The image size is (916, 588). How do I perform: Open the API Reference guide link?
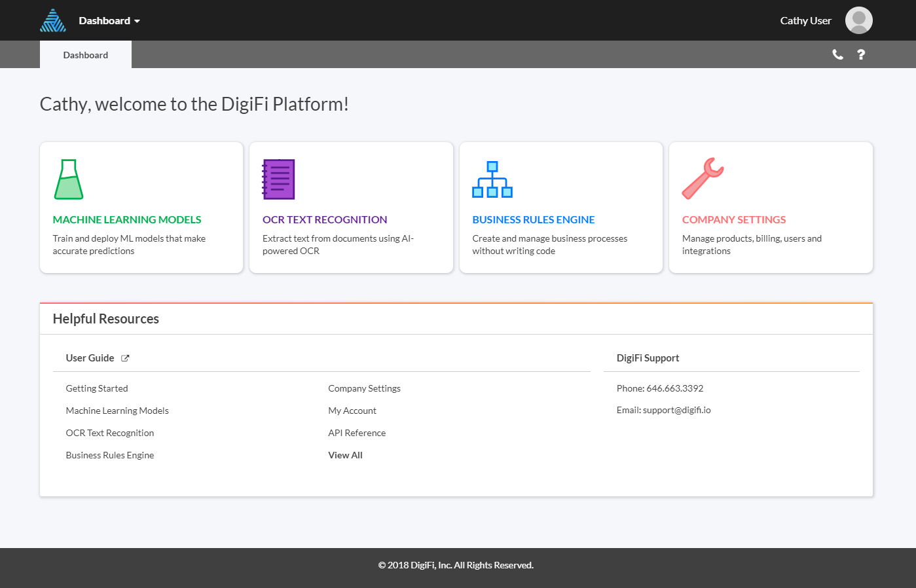[357, 433]
